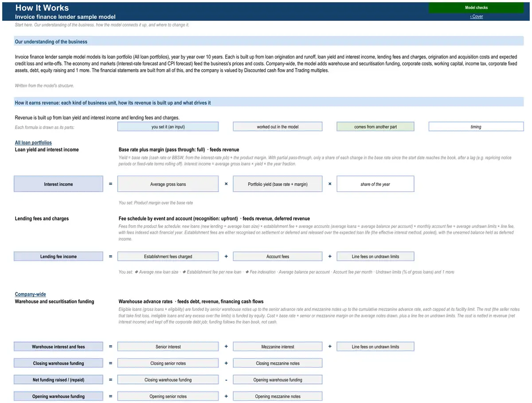Screen dimensions: 532x403
Task: Click Opening warehouse funding in Net funding row
Action: tap(278, 380)
